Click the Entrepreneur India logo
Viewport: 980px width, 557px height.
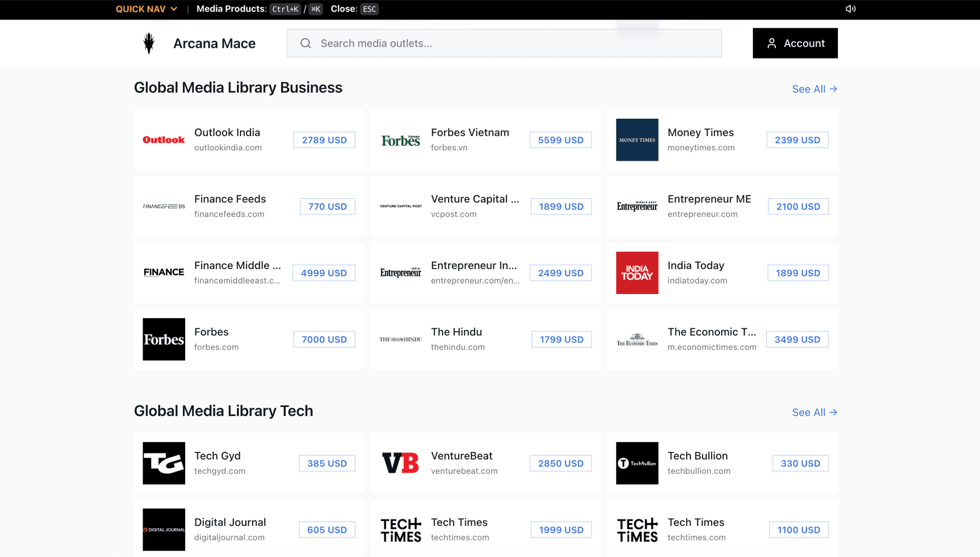coord(401,273)
